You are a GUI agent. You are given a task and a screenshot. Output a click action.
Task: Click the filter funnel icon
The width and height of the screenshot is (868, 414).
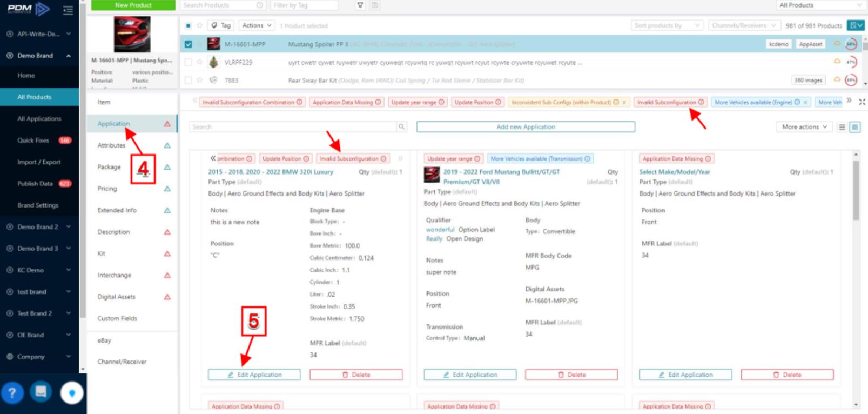pos(360,5)
